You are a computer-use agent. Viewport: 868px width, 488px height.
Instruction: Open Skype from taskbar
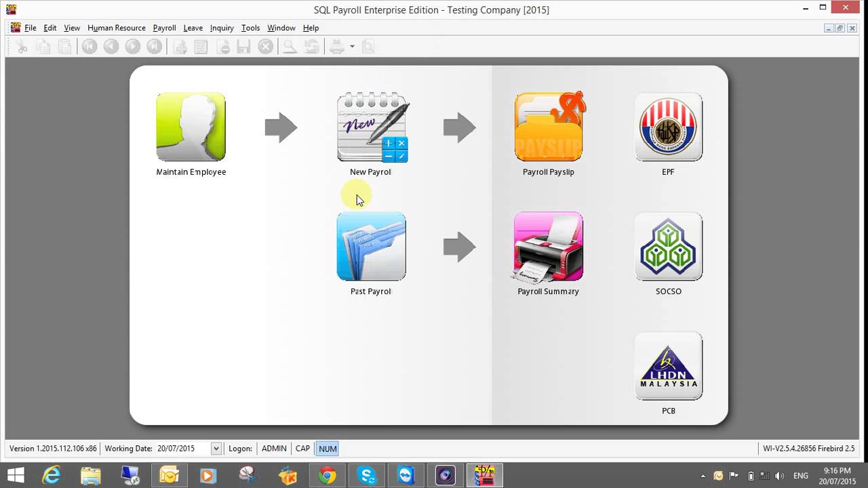[367, 475]
